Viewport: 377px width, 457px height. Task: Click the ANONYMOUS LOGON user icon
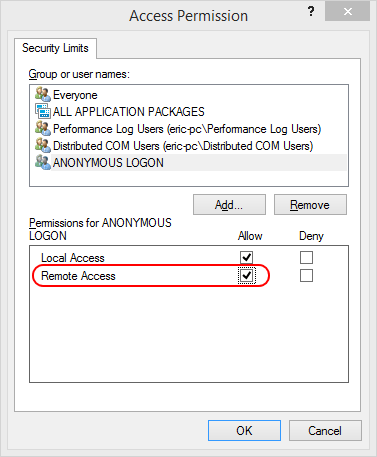pyautogui.click(x=43, y=162)
